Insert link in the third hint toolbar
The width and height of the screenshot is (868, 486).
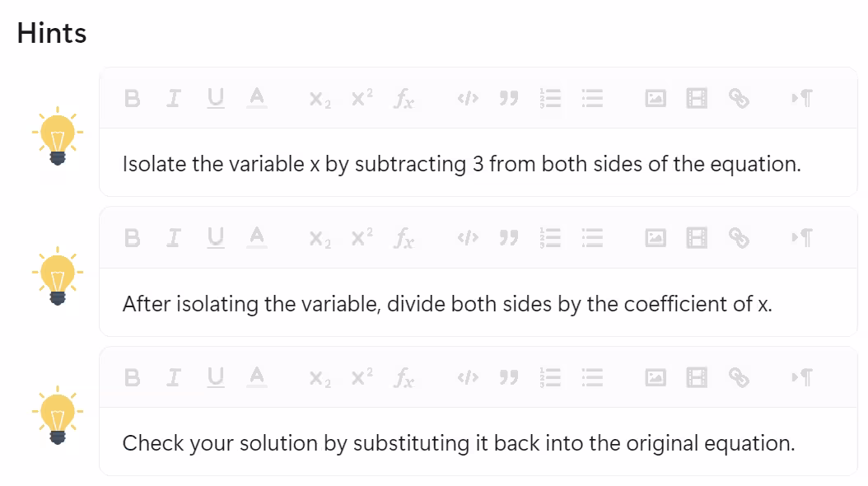[739, 378]
